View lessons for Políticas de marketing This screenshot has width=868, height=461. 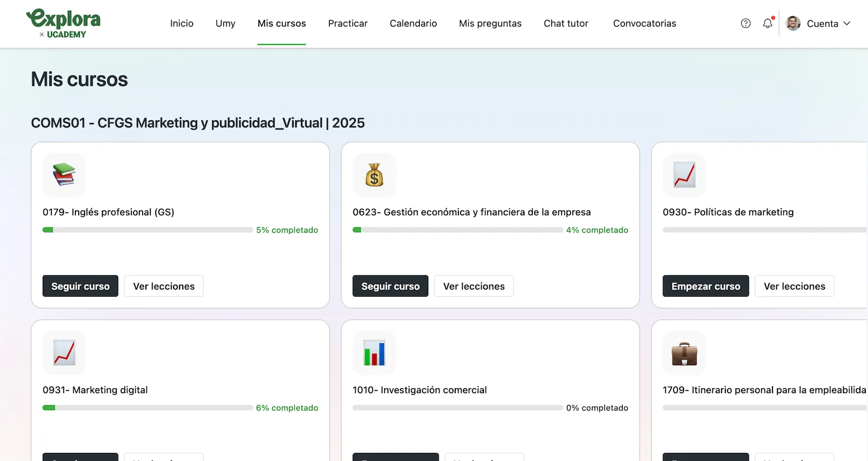pos(795,286)
